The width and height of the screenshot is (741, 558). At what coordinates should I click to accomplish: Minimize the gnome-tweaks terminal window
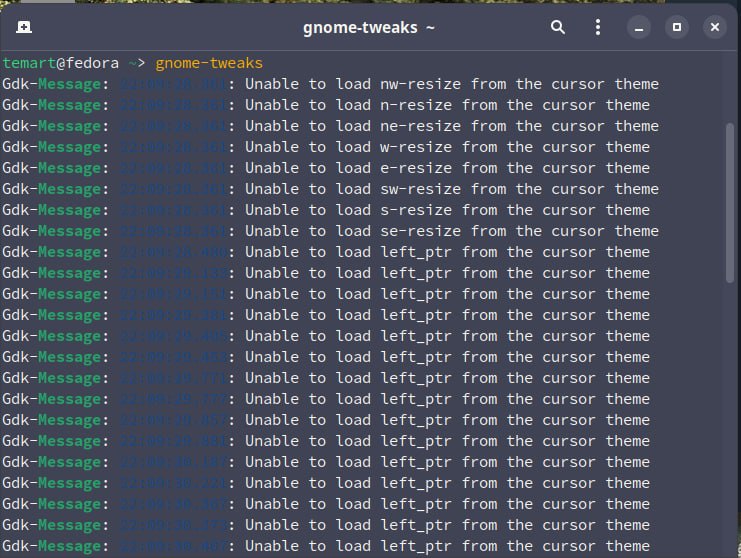639,27
